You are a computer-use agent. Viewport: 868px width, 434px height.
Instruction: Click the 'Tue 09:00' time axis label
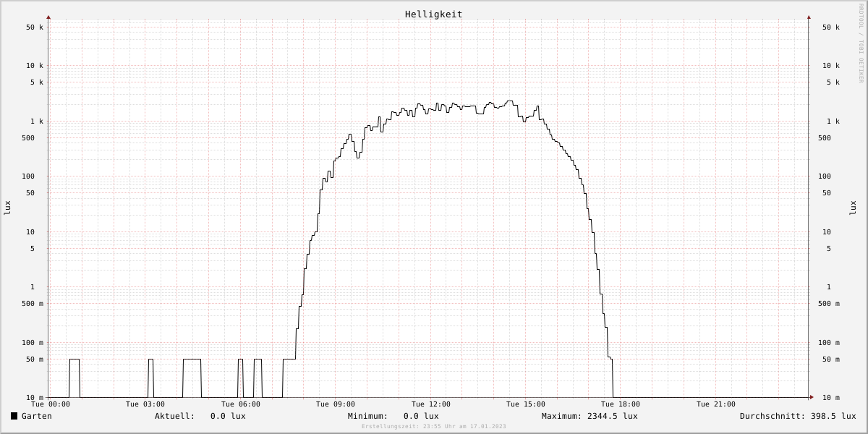click(x=336, y=404)
